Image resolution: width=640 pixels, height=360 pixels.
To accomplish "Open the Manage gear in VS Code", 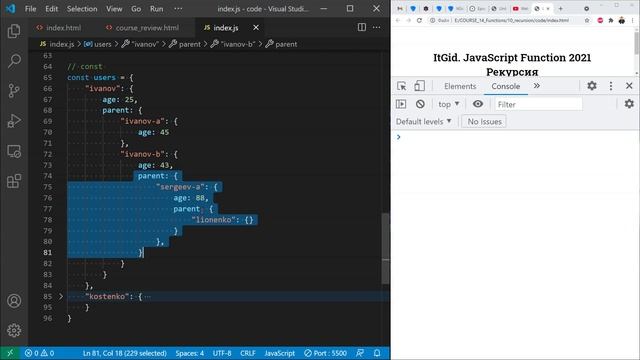I will click(x=14, y=330).
